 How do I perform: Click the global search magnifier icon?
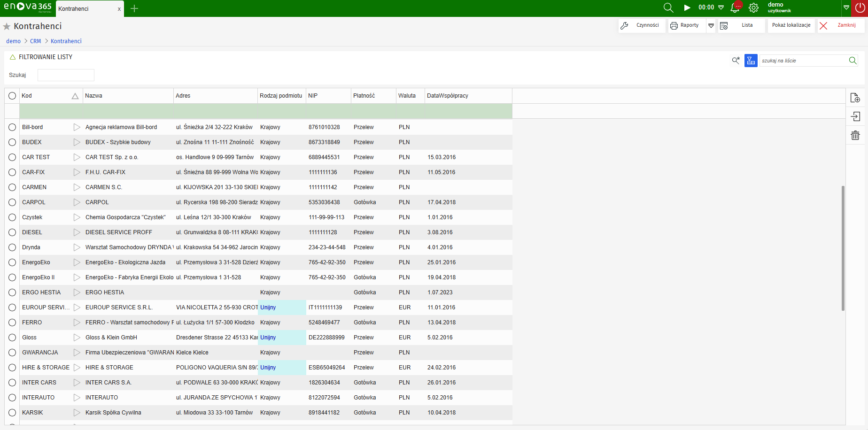click(x=668, y=8)
